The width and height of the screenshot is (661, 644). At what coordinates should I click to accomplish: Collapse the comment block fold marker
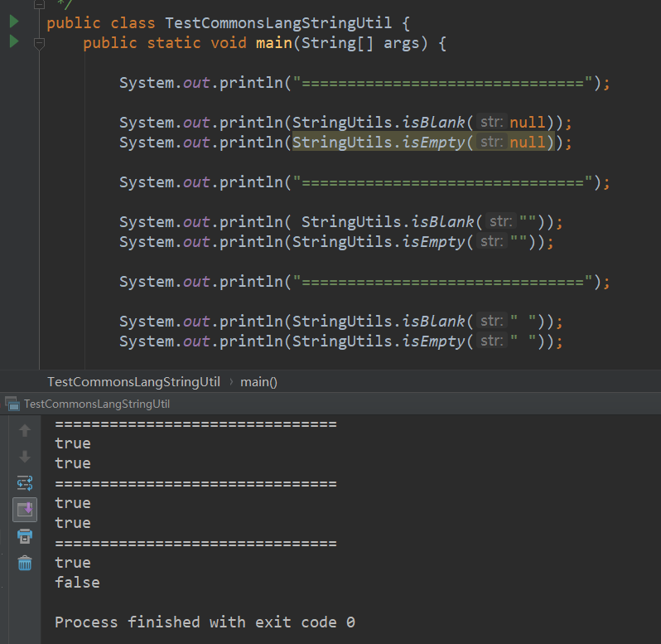pyautogui.click(x=39, y=4)
